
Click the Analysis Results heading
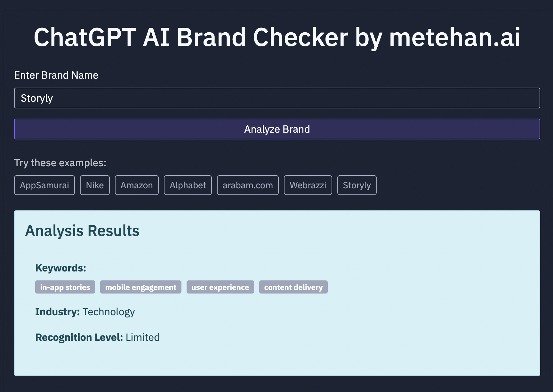point(82,231)
